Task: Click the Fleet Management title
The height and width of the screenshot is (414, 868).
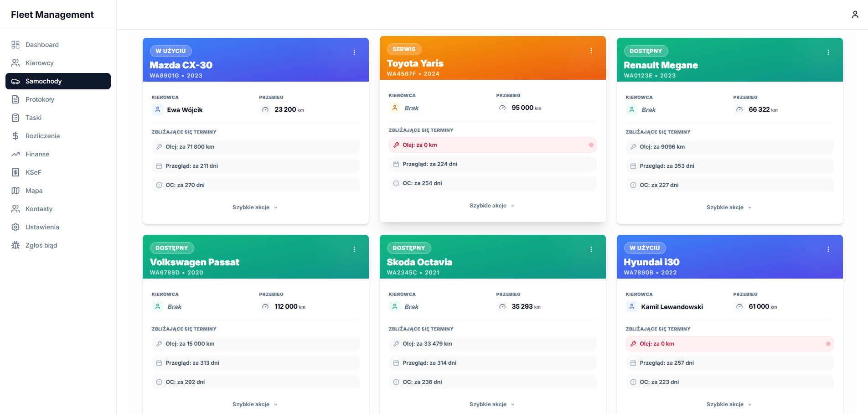Action: click(x=52, y=15)
